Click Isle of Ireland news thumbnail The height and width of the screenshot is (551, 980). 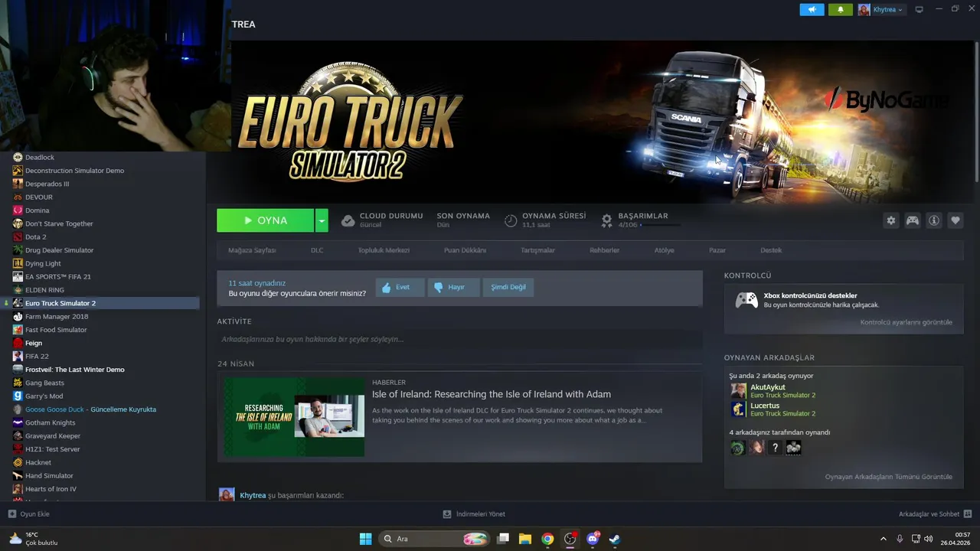[x=295, y=416]
